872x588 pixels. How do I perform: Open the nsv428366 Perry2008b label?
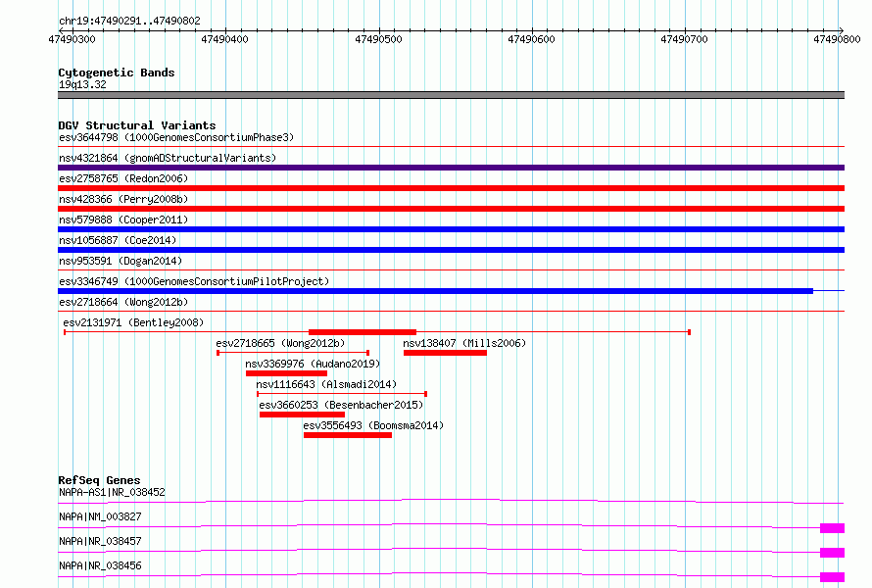[x=123, y=199]
